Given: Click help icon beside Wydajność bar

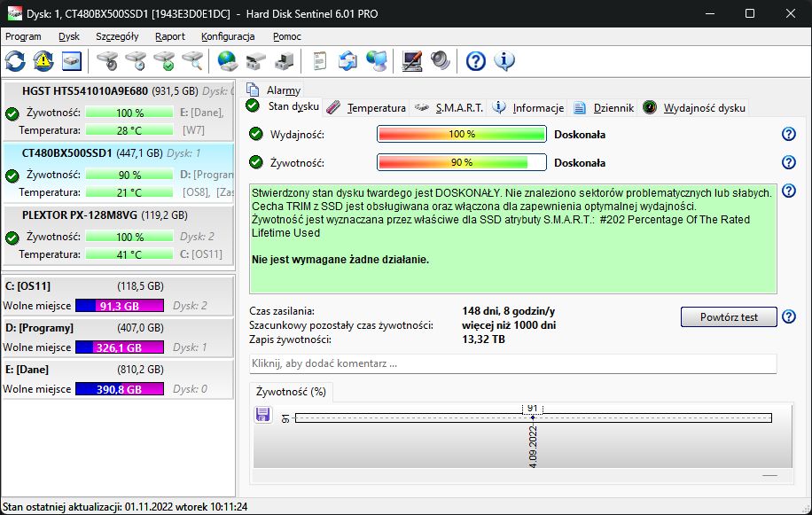Looking at the screenshot, I should pyautogui.click(x=788, y=134).
